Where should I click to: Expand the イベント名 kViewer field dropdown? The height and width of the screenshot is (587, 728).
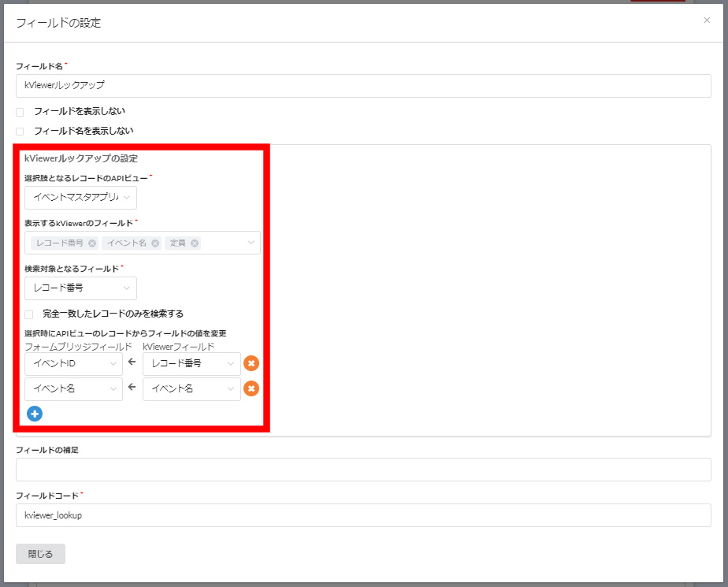pyautogui.click(x=191, y=388)
